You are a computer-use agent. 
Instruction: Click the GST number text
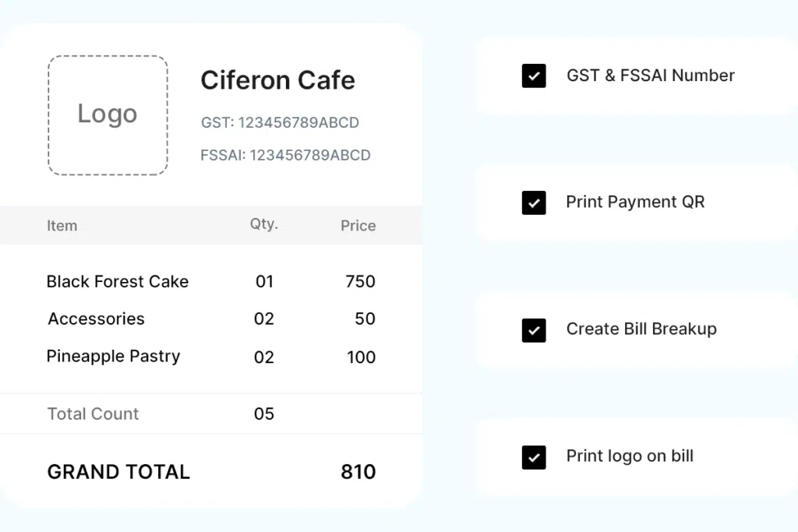tap(280, 122)
